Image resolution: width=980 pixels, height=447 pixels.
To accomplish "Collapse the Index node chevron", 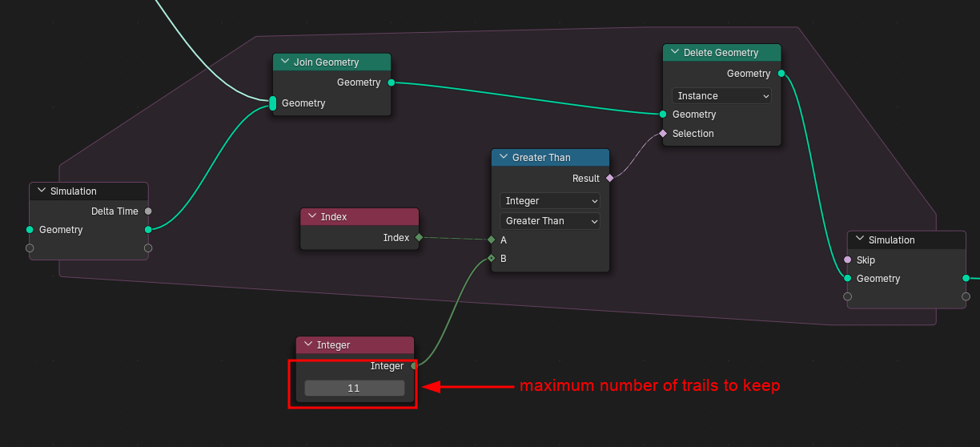I will point(311,217).
